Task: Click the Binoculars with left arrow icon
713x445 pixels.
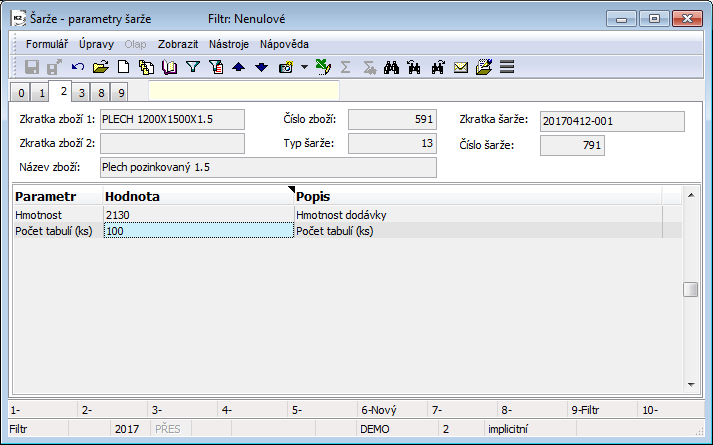Action: tap(414, 67)
